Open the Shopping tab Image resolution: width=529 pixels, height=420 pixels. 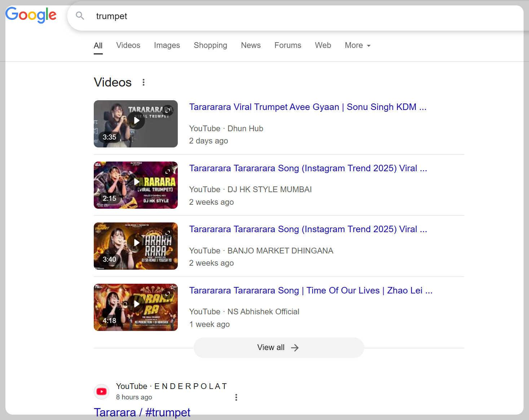210,45
